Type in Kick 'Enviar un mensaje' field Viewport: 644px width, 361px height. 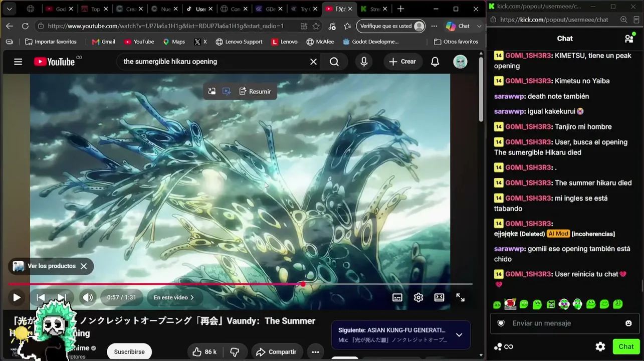coord(564,323)
